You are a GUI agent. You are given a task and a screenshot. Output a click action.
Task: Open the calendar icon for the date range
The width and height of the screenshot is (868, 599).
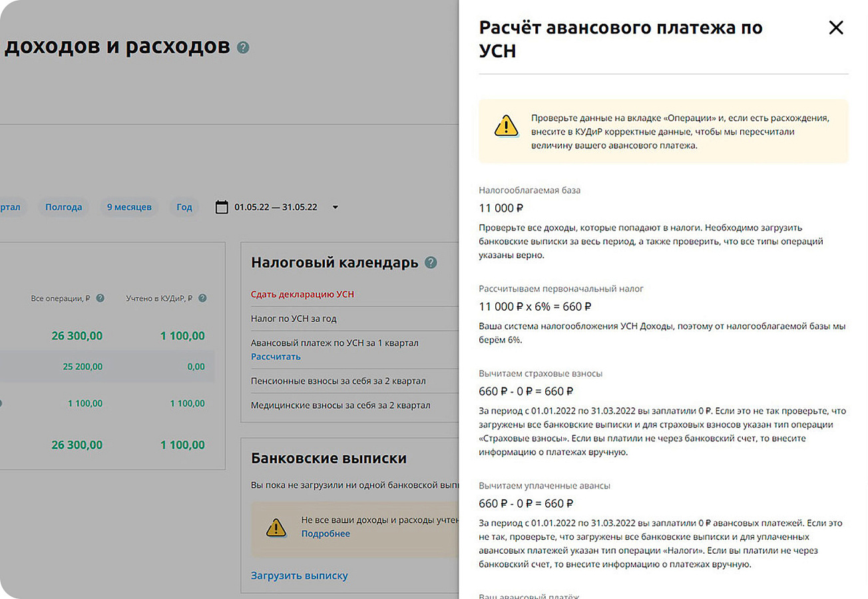click(222, 207)
